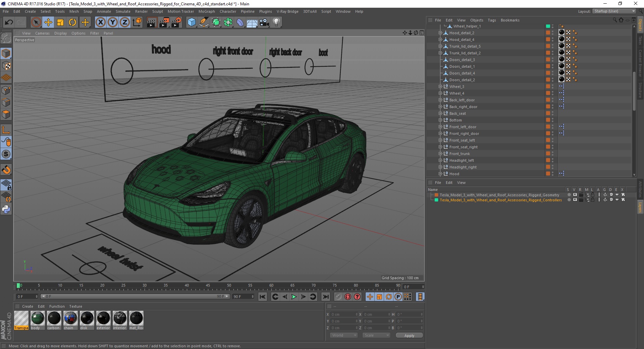This screenshot has width=644, height=349.
Task: Open the MoGraph menu
Action: point(207,11)
